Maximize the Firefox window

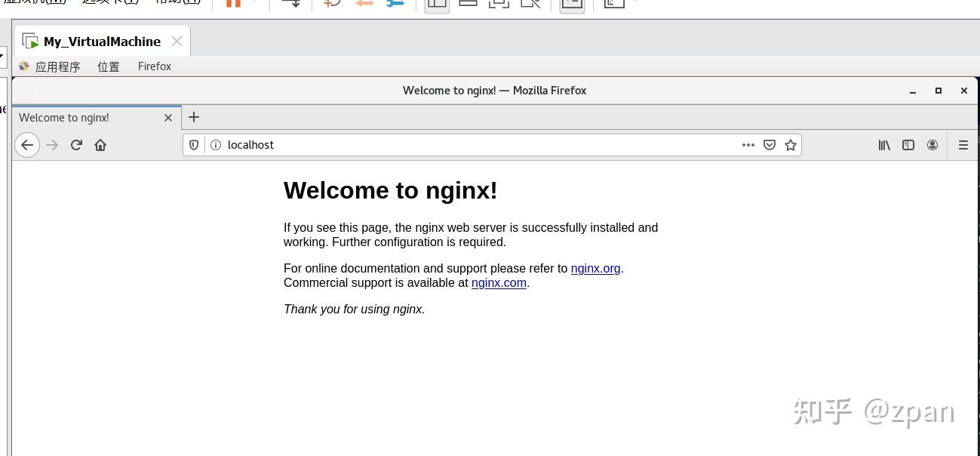pos(939,91)
